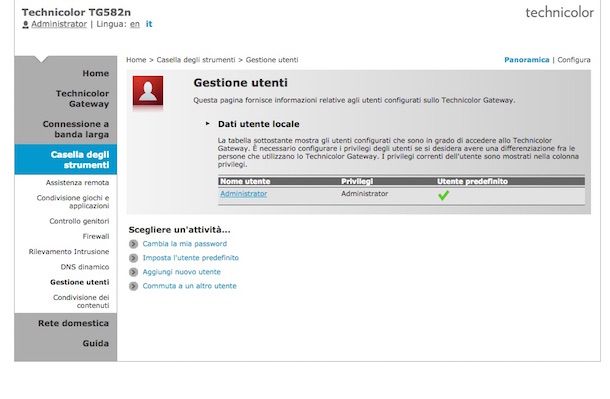Click Commuta a un altro utente
This screenshot has width=610, height=399.
click(189, 286)
